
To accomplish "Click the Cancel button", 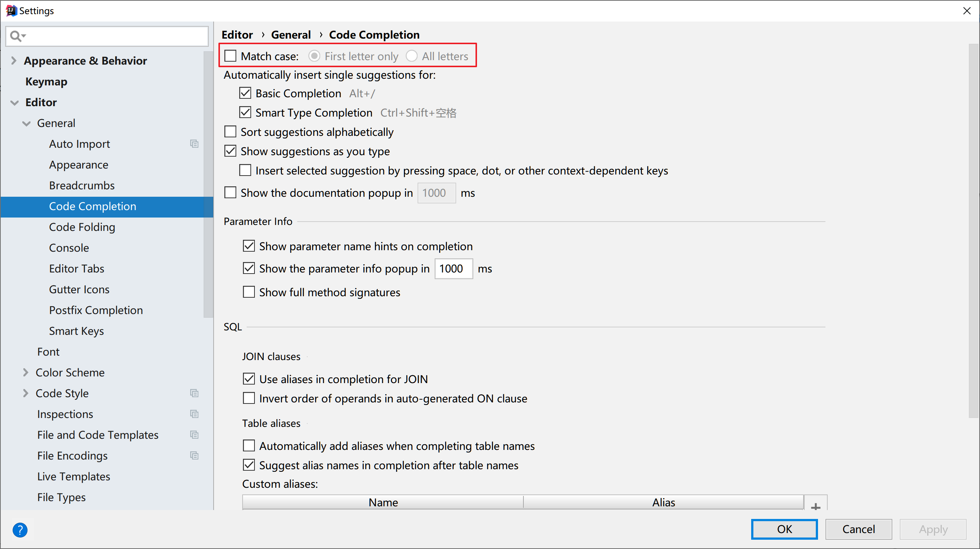I will [858, 529].
